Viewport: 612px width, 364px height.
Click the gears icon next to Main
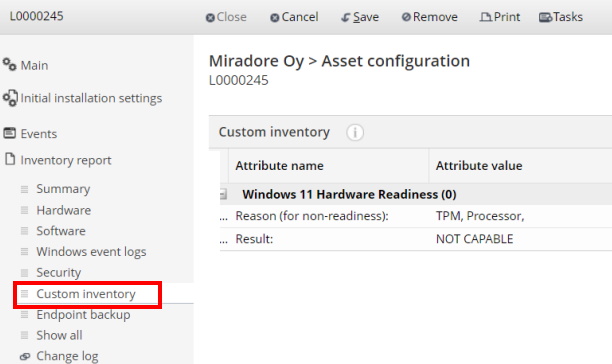(x=9, y=64)
